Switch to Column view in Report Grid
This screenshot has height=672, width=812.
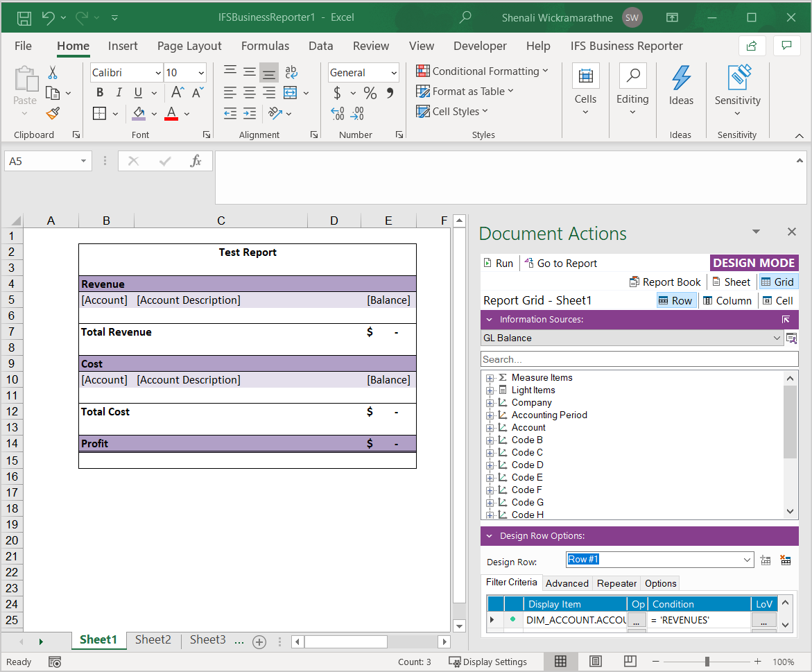(x=727, y=301)
